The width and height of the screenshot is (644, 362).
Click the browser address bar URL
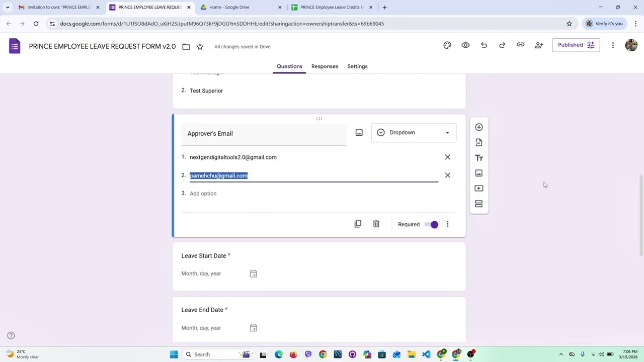click(221, 24)
